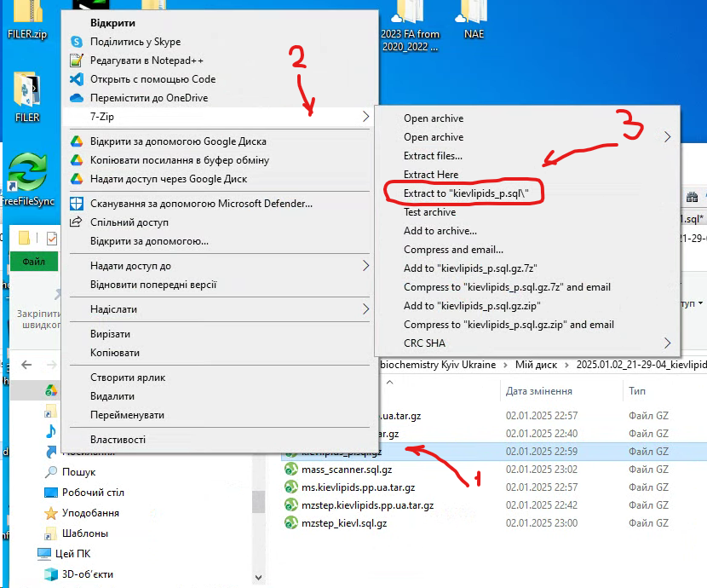Viewport: 707px width, 588px height.
Task: Expand the 7-Zip submenu arrow
Action: coord(365,117)
